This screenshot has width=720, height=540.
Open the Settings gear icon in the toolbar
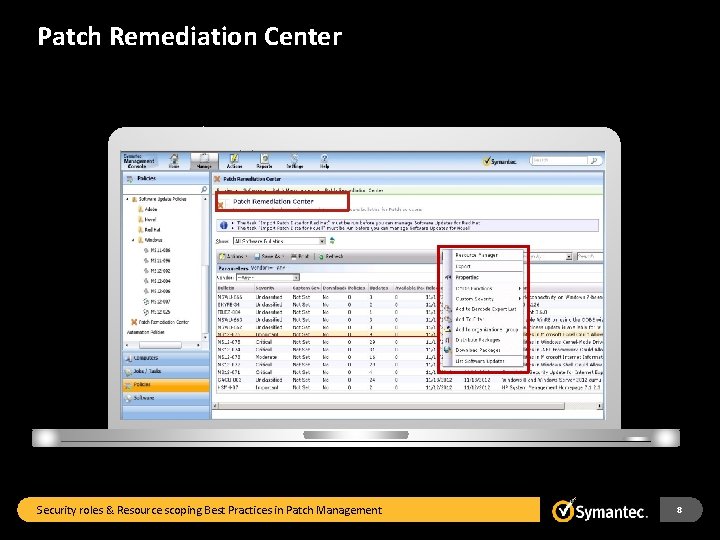pos(295,161)
